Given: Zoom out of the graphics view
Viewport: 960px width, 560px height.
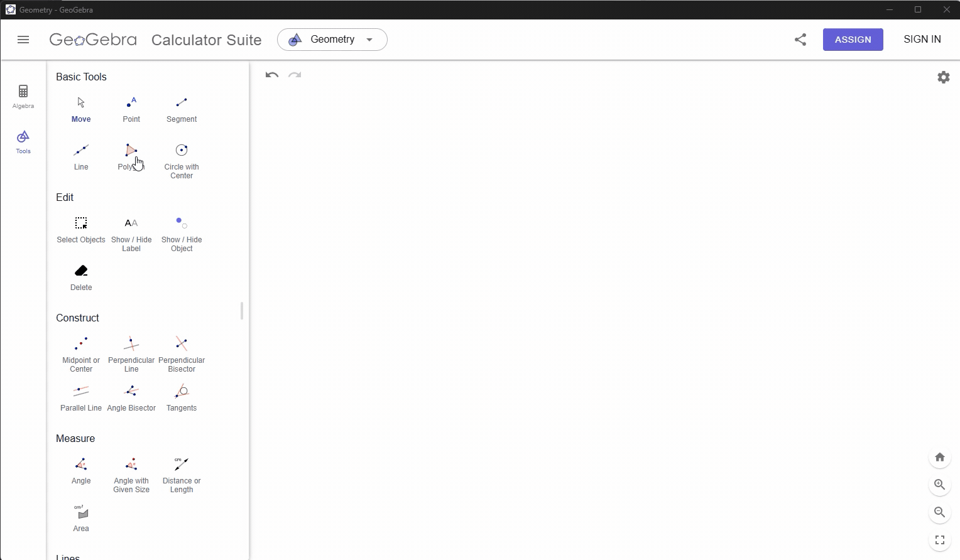Looking at the screenshot, I should pos(940,512).
